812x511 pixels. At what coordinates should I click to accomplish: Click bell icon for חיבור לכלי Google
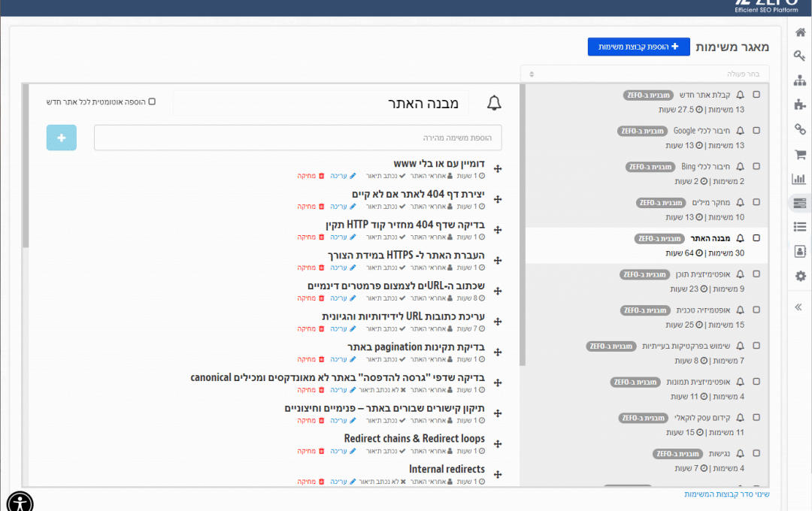pos(740,131)
